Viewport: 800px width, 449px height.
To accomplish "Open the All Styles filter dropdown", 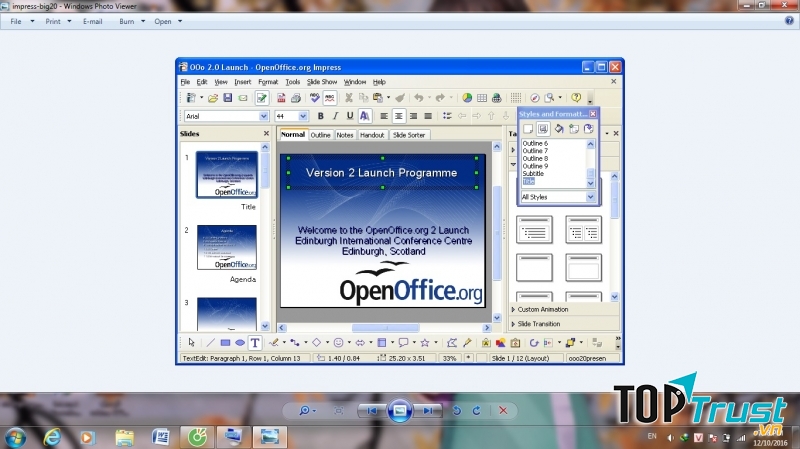I will click(x=590, y=197).
